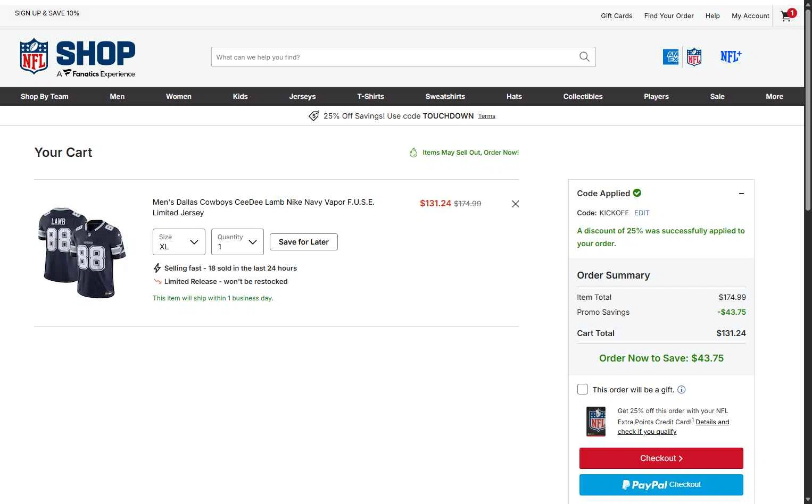Click Save for Later button
Screen dimensions: 812x504
click(304, 242)
